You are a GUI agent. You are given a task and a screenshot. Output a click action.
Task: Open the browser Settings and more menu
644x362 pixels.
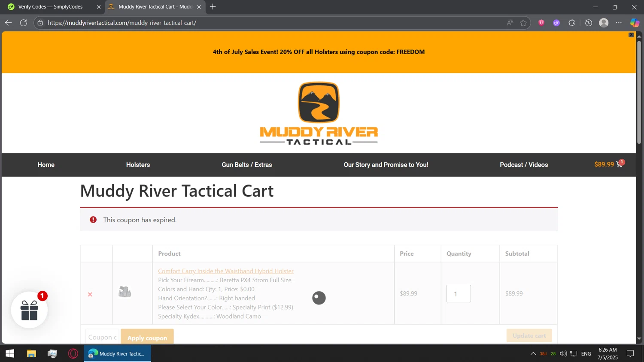click(x=619, y=23)
